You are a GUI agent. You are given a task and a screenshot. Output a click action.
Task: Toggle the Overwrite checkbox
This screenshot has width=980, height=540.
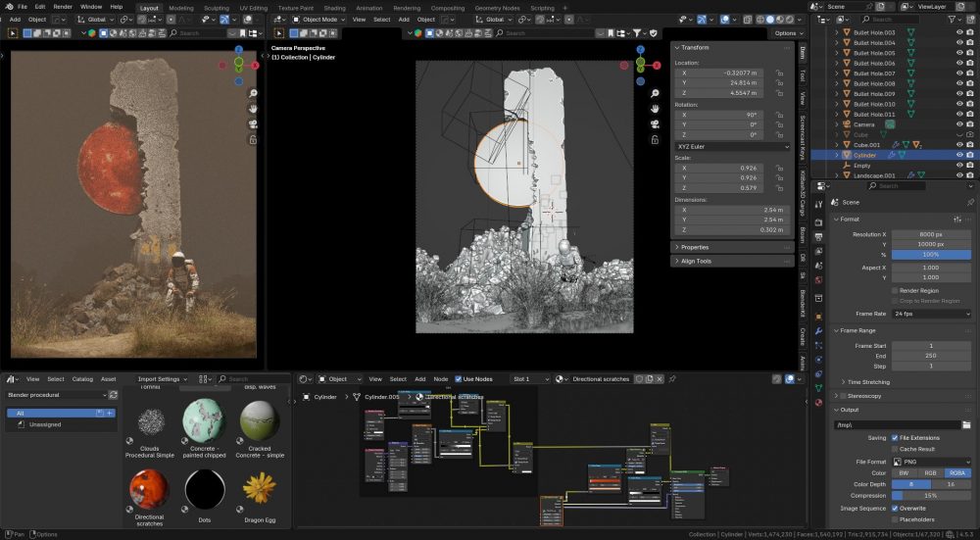(895, 508)
